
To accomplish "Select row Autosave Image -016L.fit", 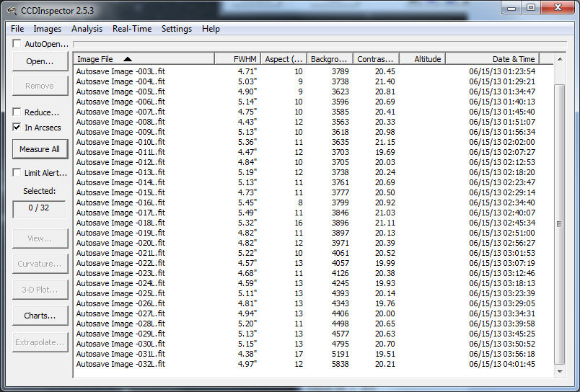I will (313, 202).
